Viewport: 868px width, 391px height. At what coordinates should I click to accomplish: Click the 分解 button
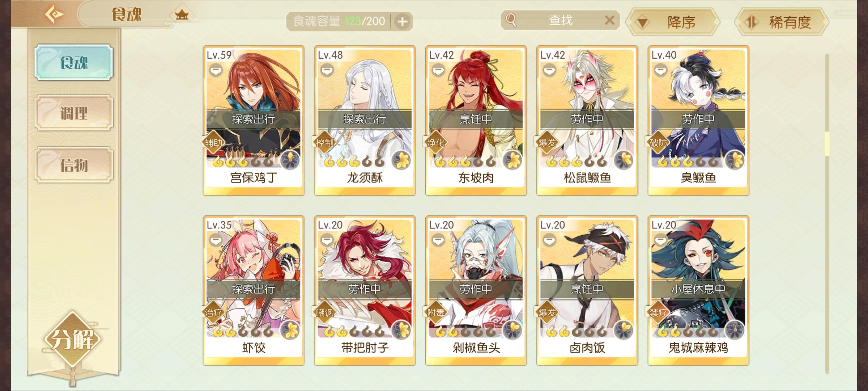click(72, 340)
